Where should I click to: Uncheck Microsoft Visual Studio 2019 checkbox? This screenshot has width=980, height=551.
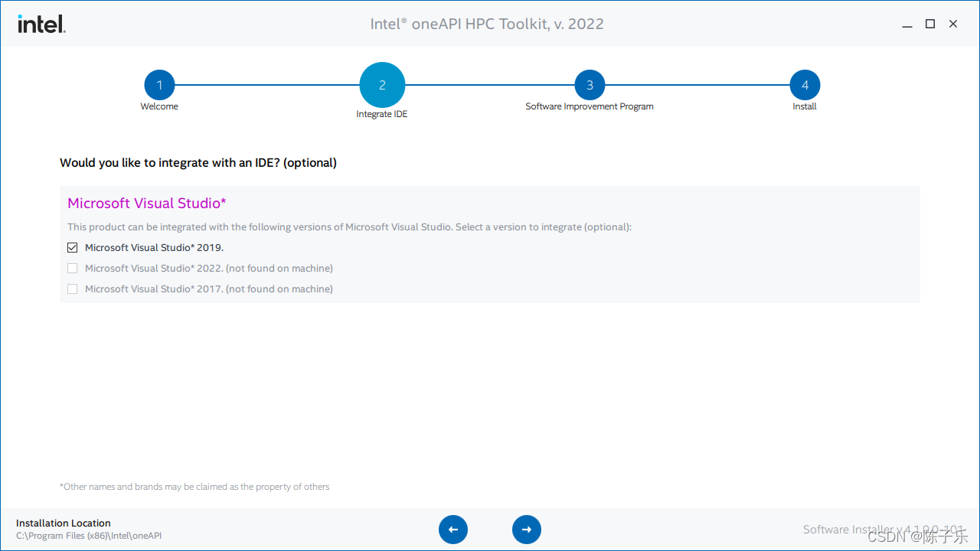(x=73, y=247)
